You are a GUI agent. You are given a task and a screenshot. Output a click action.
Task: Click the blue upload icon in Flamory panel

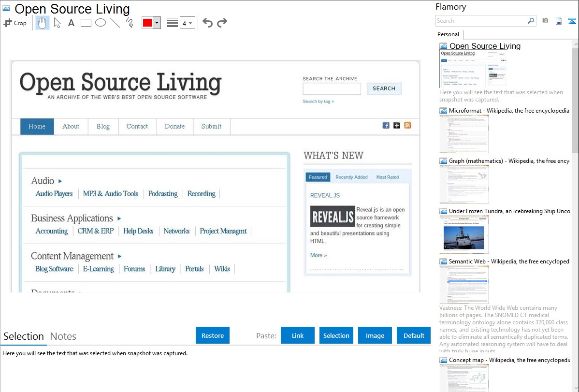[x=572, y=21]
